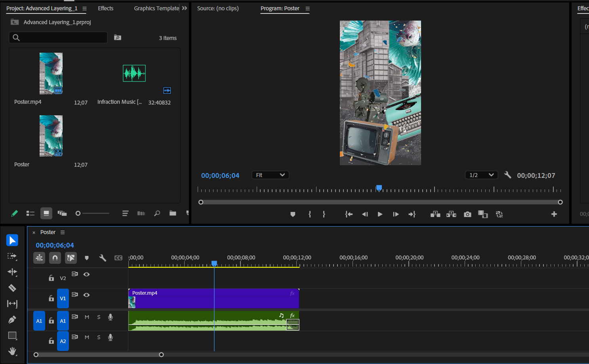Hide the V1 track output

(x=86, y=295)
